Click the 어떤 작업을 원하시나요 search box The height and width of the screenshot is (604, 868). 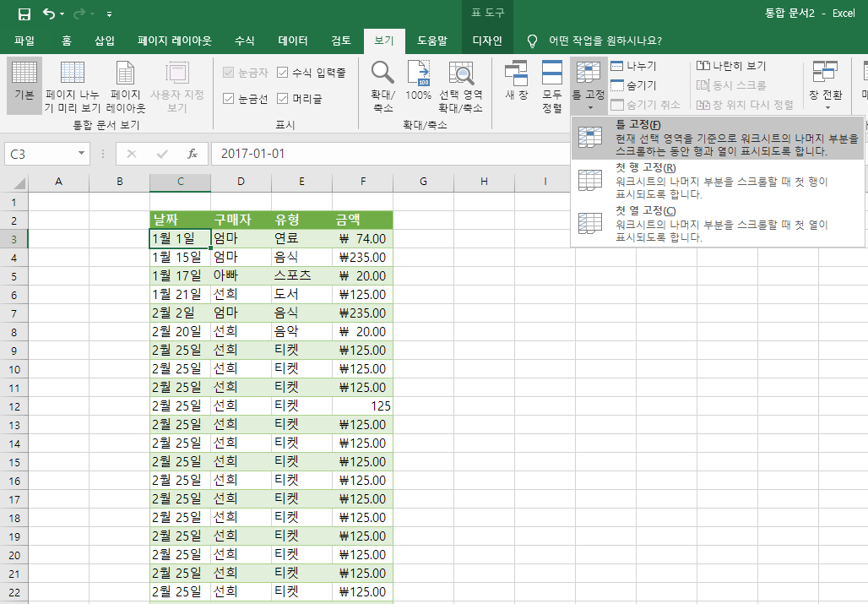[605, 41]
